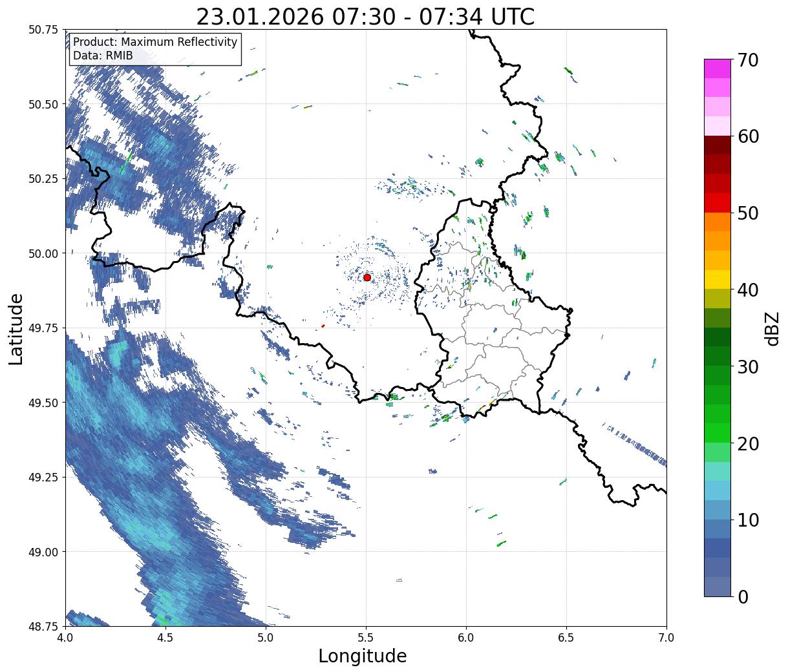Click the red radar location marker
This screenshot has height=672, width=788.
coord(367,277)
